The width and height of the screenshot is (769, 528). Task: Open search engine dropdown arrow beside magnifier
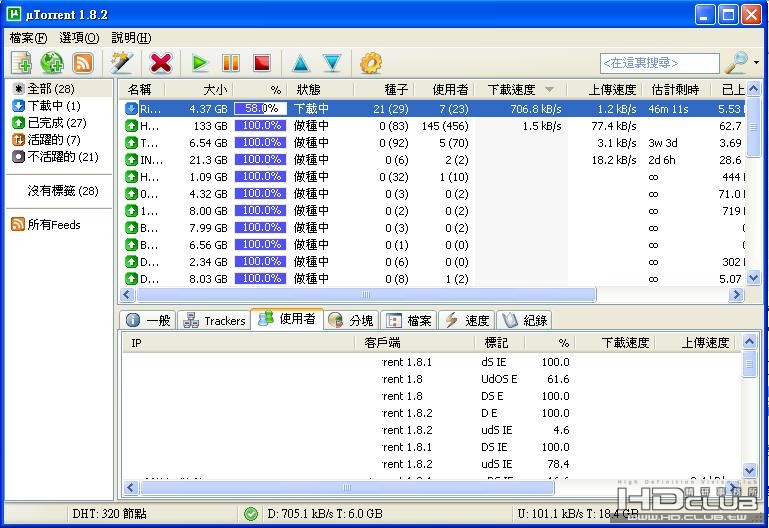point(756,63)
